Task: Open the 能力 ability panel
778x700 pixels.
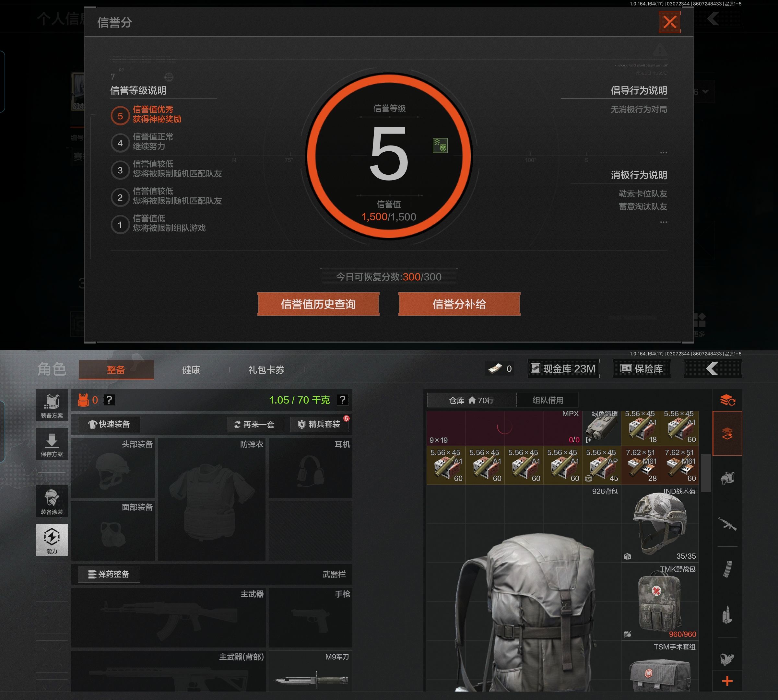Action: pos(52,540)
